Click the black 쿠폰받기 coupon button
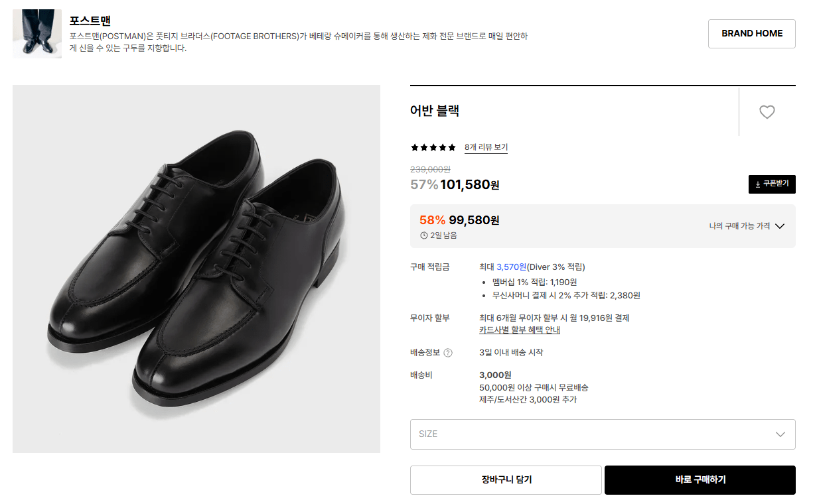The height and width of the screenshot is (504, 813). click(772, 184)
